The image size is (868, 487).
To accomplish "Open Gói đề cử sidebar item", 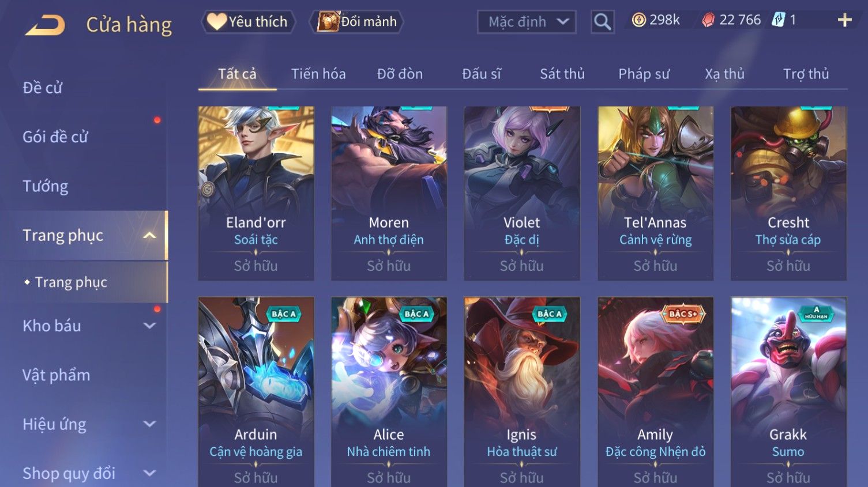I will (x=55, y=137).
